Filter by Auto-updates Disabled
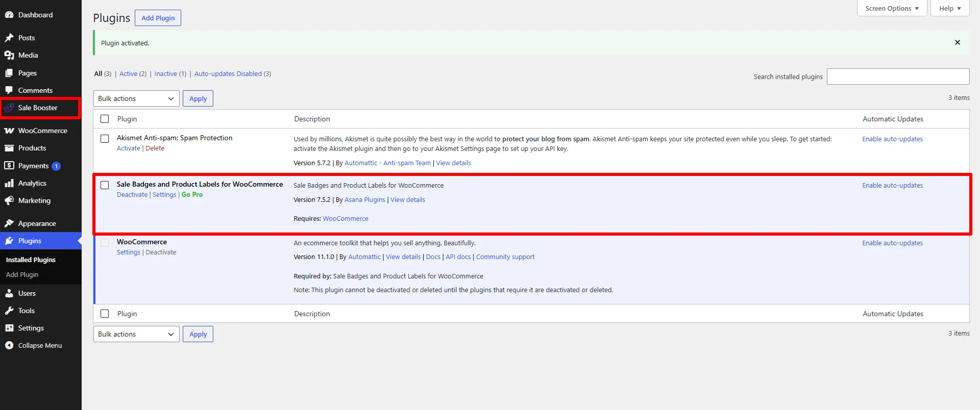Screen dimensions: 980x410 tap(228, 73)
